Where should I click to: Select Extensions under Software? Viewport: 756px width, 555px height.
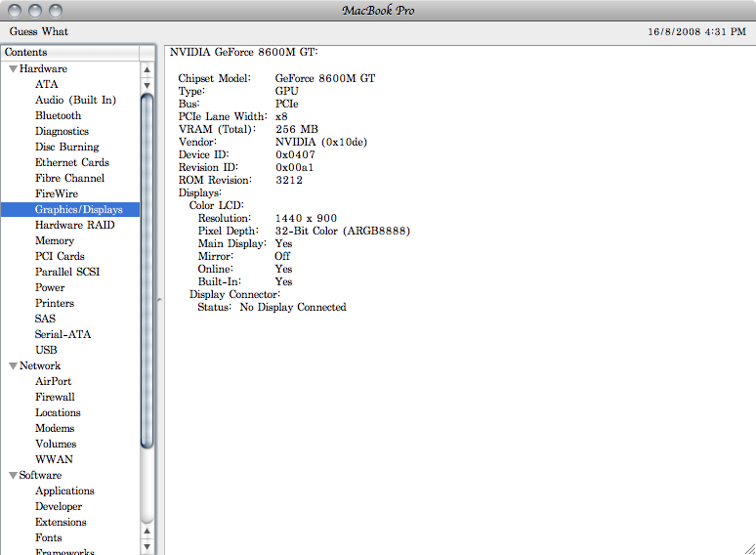(61, 522)
